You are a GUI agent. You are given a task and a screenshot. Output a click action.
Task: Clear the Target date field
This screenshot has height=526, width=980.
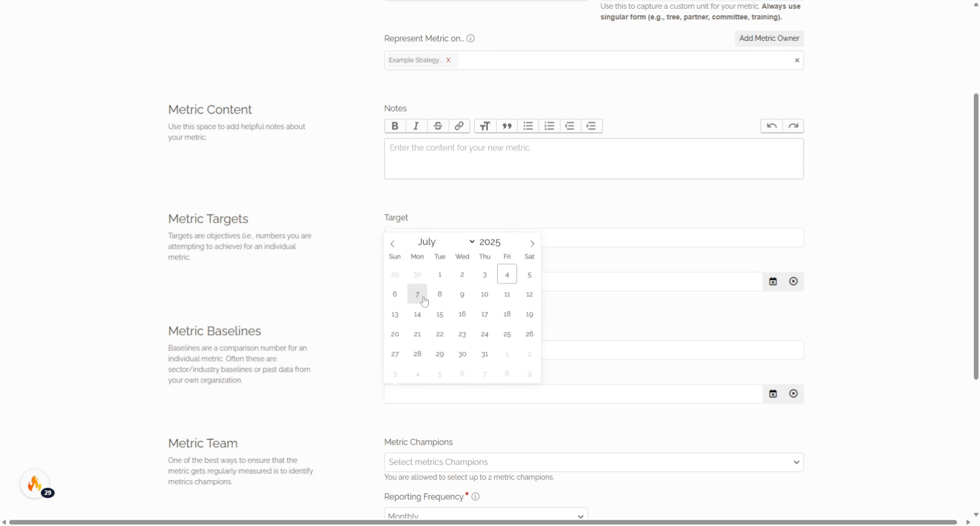point(793,282)
